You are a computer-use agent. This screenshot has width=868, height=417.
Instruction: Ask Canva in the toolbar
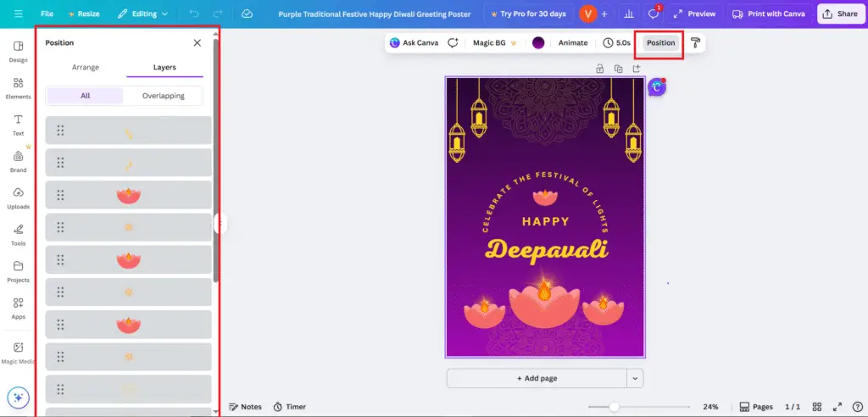pos(414,42)
